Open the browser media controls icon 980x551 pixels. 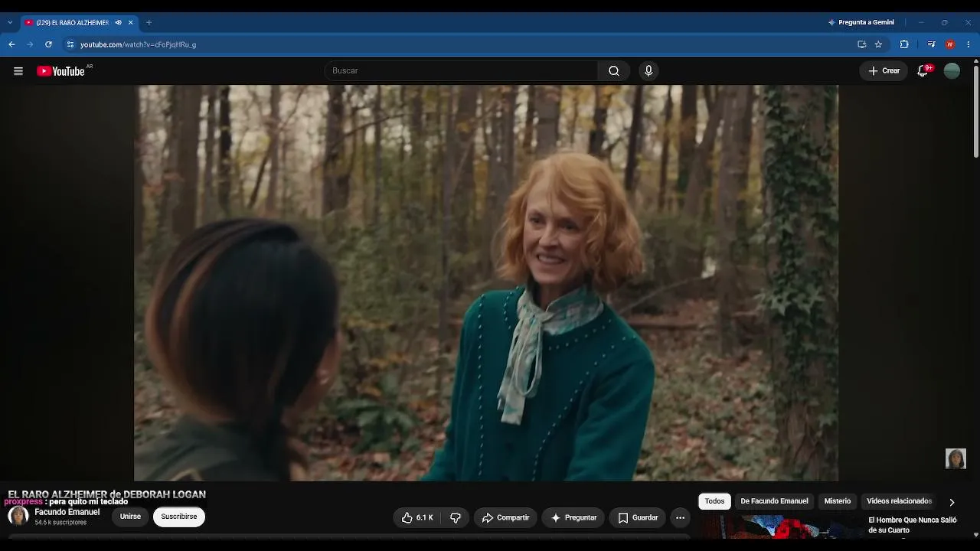click(931, 44)
